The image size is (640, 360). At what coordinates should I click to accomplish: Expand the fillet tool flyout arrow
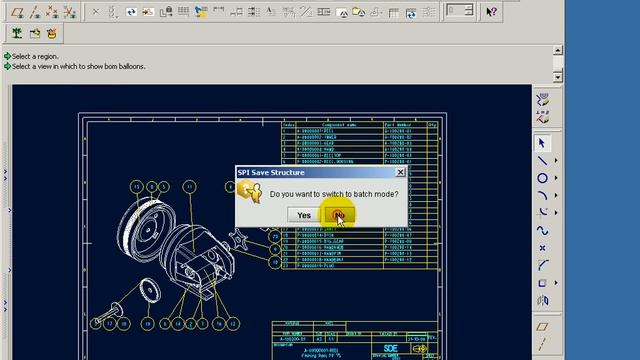click(x=556, y=212)
